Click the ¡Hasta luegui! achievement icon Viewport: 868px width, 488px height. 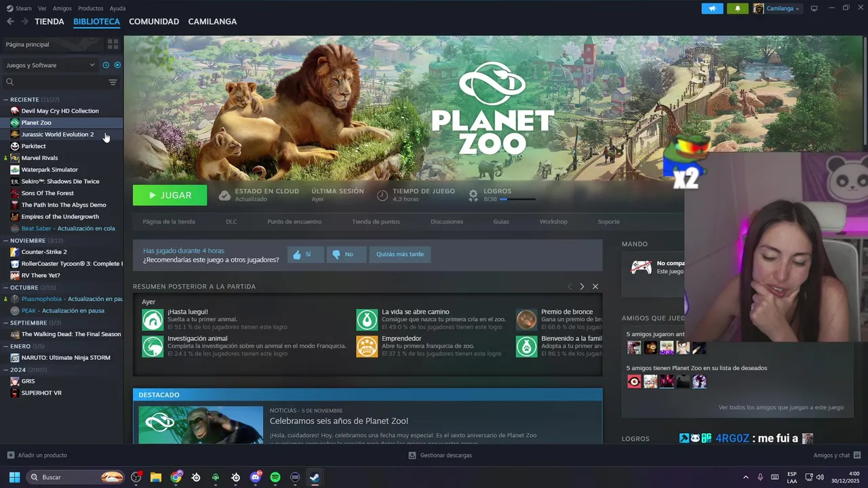(x=153, y=319)
